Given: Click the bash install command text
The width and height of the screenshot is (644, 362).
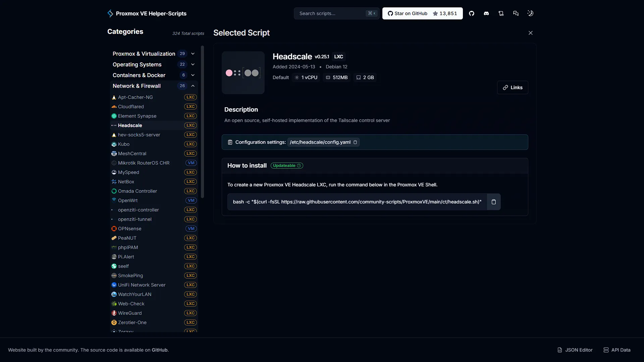Looking at the screenshot, I should pos(357,202).
